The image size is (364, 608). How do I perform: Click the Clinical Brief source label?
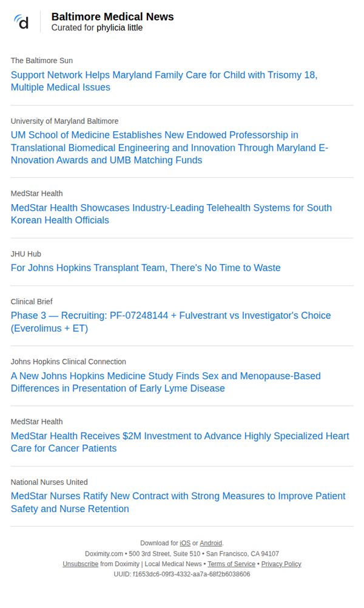[32, 302]
